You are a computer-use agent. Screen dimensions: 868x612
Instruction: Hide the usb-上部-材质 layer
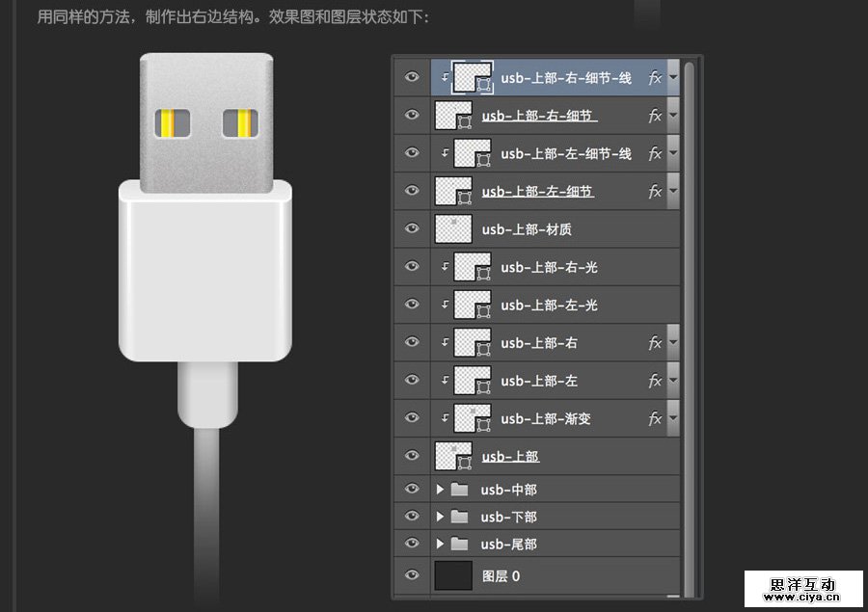[412, 228]
